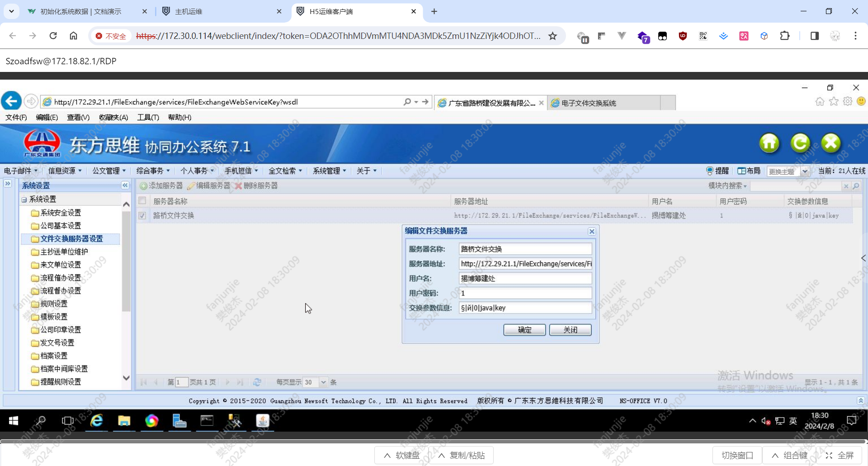Show hidden system tray icons
Image resolution: width=868 pixels, height=466 pixels.
click(x=752, y=421)
